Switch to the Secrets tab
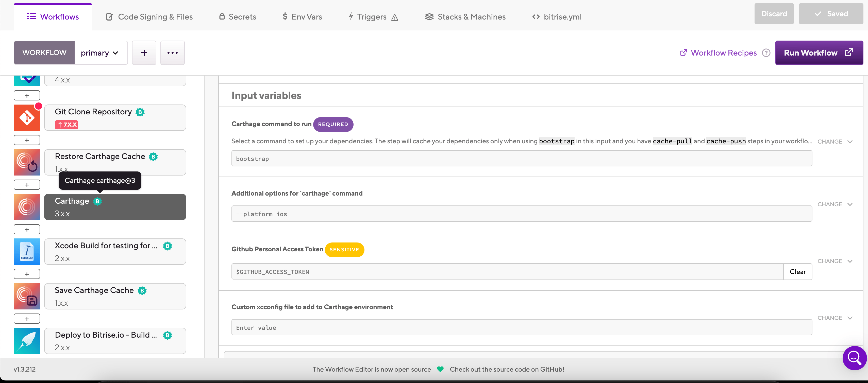This screenshot has width=868, height=383. coord(238,16)
